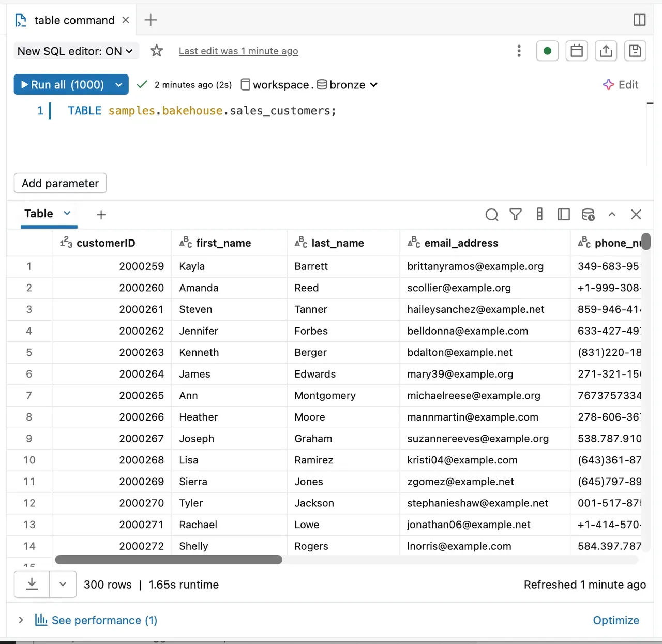
Task: Click the database settings icon above results
Action: 588,214
